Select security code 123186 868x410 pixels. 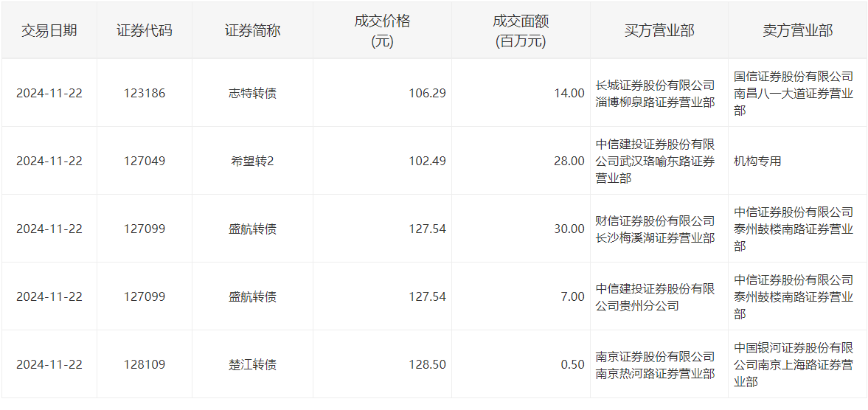[145, 93]
